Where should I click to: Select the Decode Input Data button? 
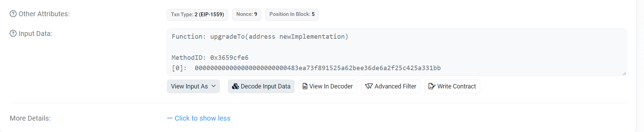261,86
